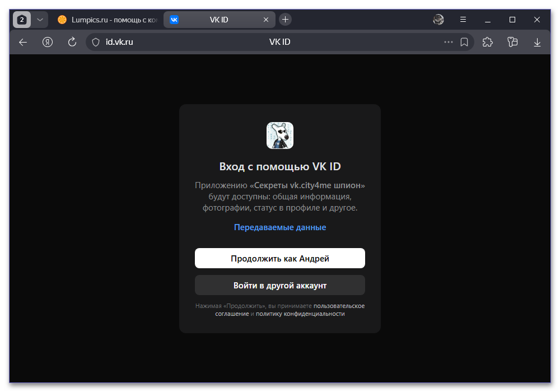
Task: Expand the tab groups dropdown arrow
Action: tap(40, 20)
